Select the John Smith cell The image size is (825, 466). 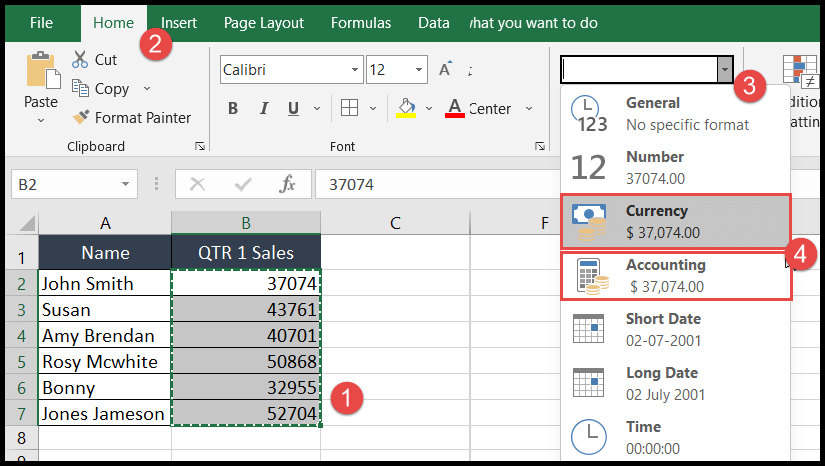105,283
